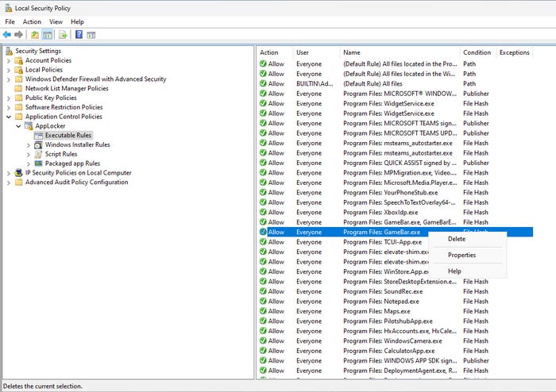This screenshot has height=392, width=556.
Task: Click the Allow checkmark icon on SoundRec.exe row
Action: (263, 291)
